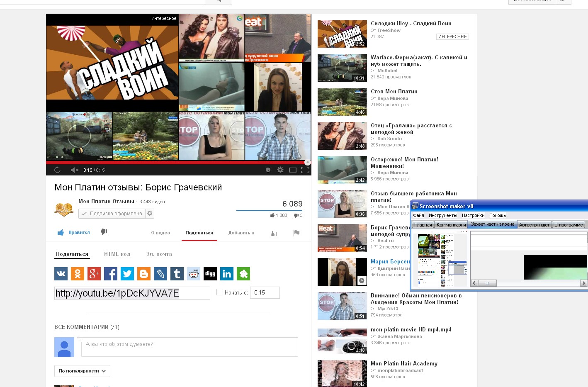
Task: Share the video on Google+
Action: (x=94, y=274)
